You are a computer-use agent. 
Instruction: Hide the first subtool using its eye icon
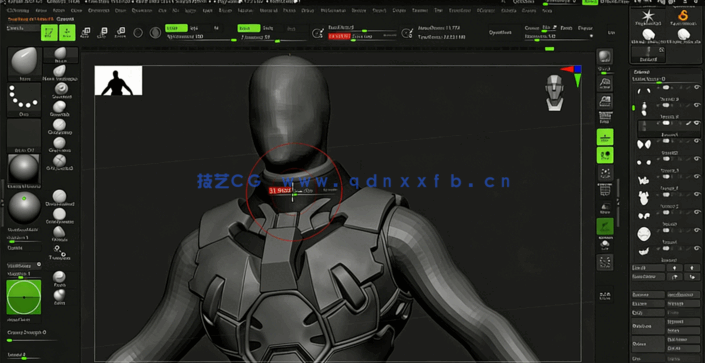(x=697, y=88)
